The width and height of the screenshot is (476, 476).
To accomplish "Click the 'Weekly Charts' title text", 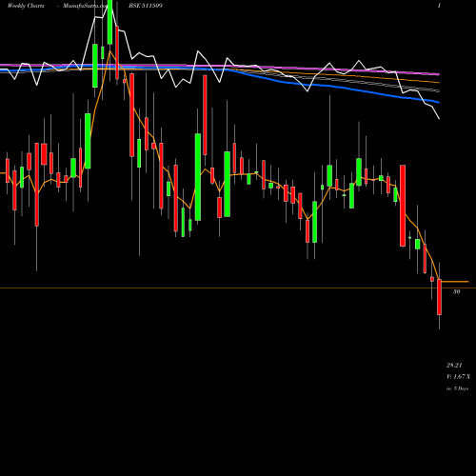I will click(x=26, y=6).
